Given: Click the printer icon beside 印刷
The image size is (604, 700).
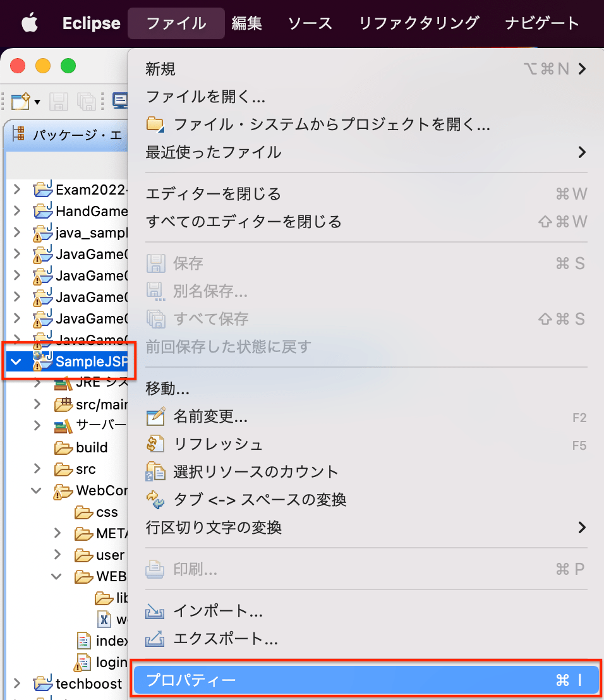Looking at the screenshot, I should [x=155, y=569].
